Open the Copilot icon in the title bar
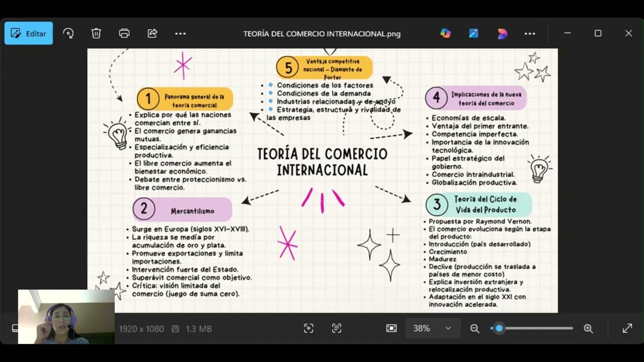The height and width of the screenshot is (362, 644). tap(446, 33)
